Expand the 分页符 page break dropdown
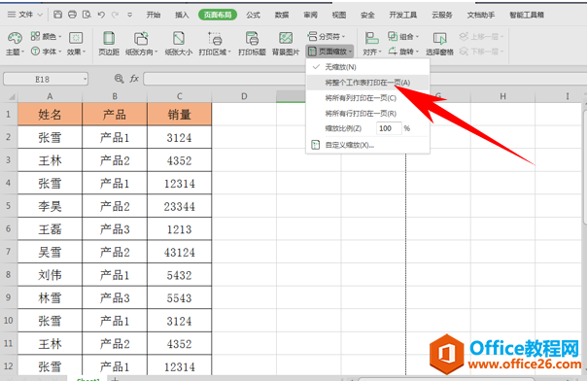This screenshot has width=588, height=381. pos(326,36)
